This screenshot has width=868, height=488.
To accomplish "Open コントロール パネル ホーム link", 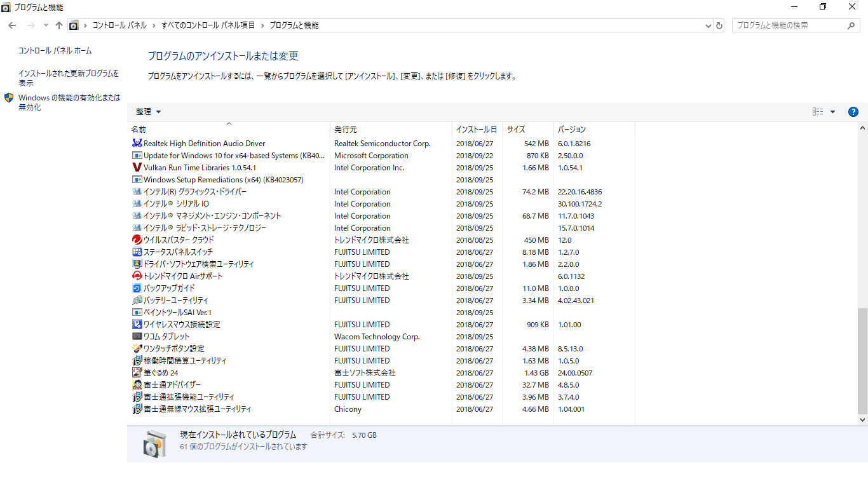I will pyautogui.click(x=55, y=51).
